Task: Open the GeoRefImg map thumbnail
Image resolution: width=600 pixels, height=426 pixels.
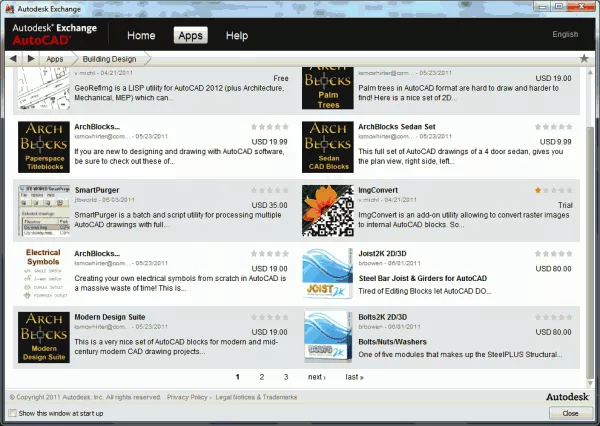Action: click(x=44, y=88)
